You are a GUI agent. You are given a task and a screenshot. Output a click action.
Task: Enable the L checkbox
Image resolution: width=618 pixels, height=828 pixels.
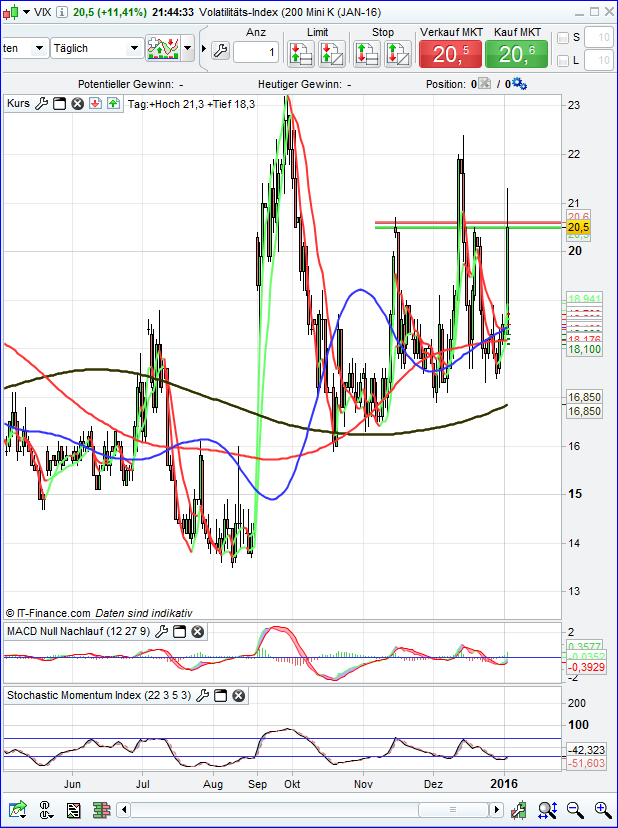[563, 60]
